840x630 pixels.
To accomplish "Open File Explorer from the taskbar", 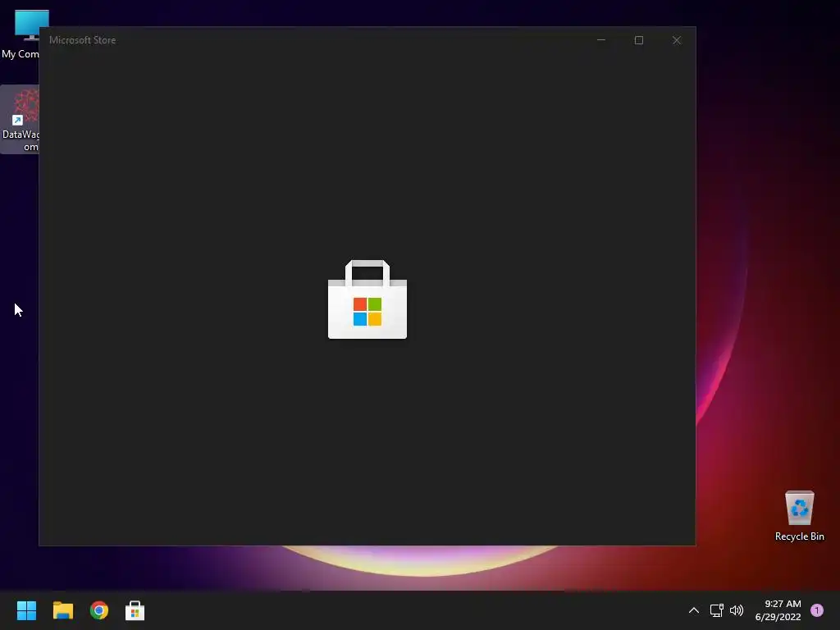I will click(63, 610).
